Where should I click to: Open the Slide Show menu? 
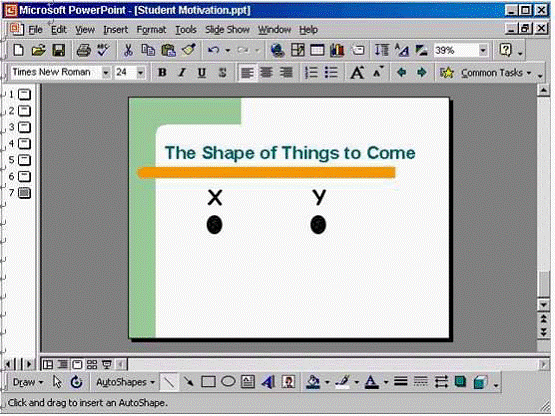coord(227,30)
